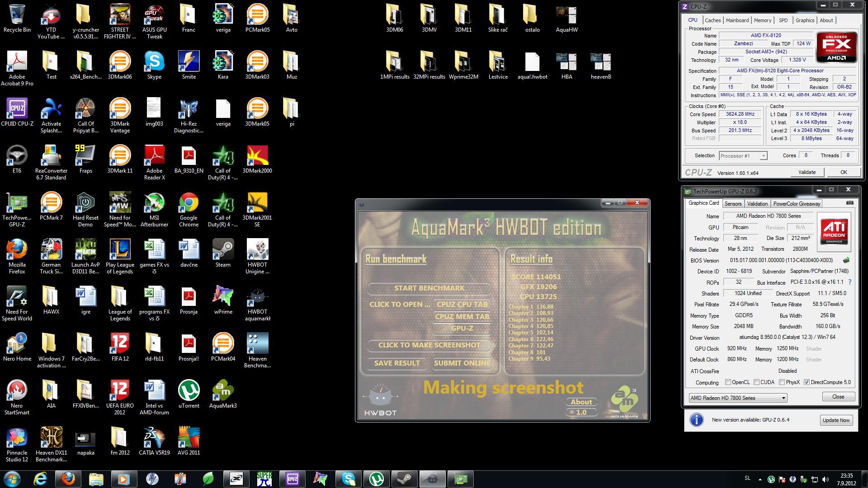Click GPU-Z BIOS save chip icon
This screenshot has height=488, width=868.
point(846,260)
